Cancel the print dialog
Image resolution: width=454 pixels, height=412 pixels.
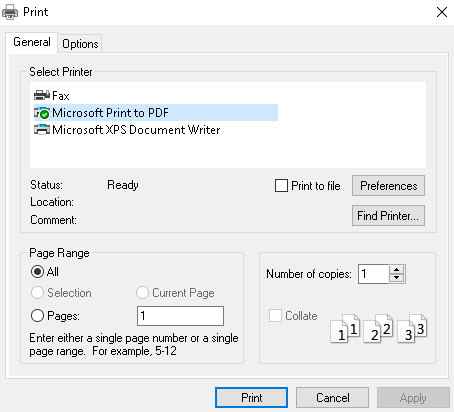click(x=332, y=397)
